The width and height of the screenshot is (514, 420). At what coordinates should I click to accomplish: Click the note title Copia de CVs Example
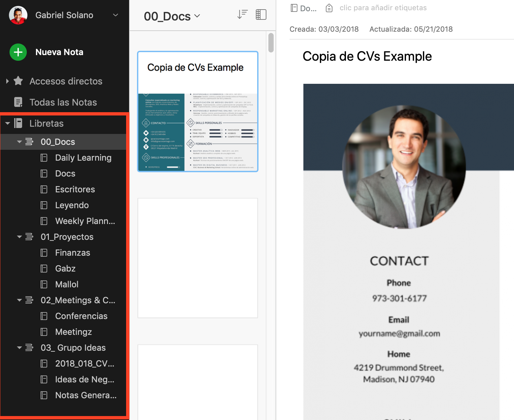point(367,56)
